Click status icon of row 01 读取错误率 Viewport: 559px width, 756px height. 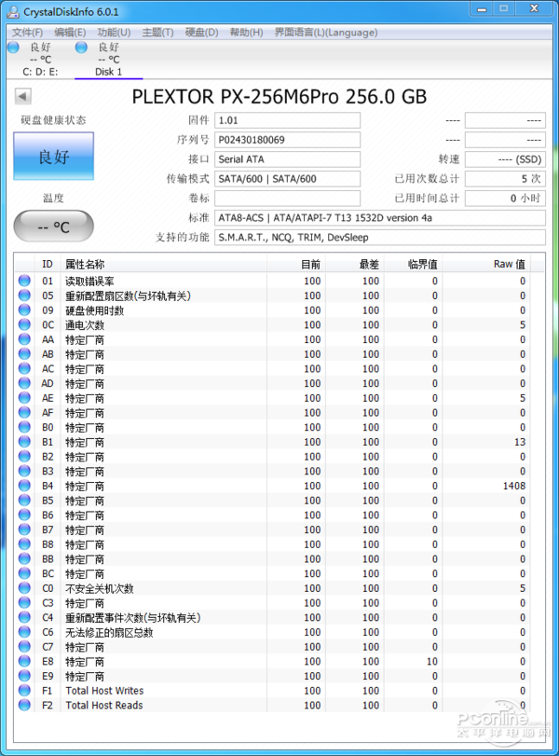tap(24, 281)
